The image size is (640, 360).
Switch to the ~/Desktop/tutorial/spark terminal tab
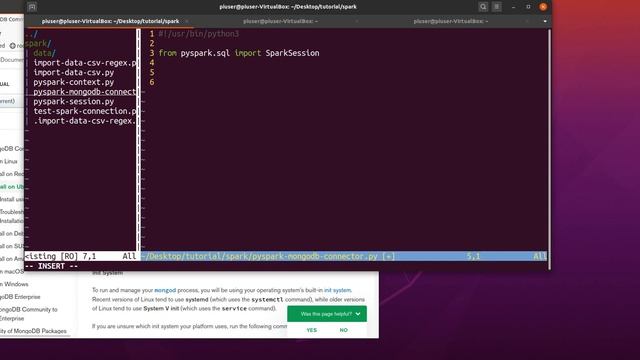(x=110, y=21)
